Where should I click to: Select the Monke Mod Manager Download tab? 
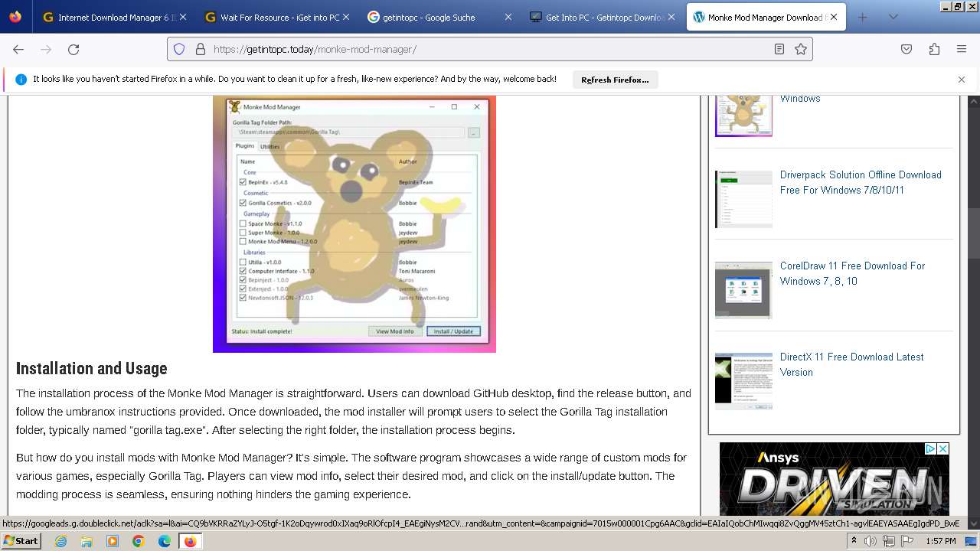(766, 17)
